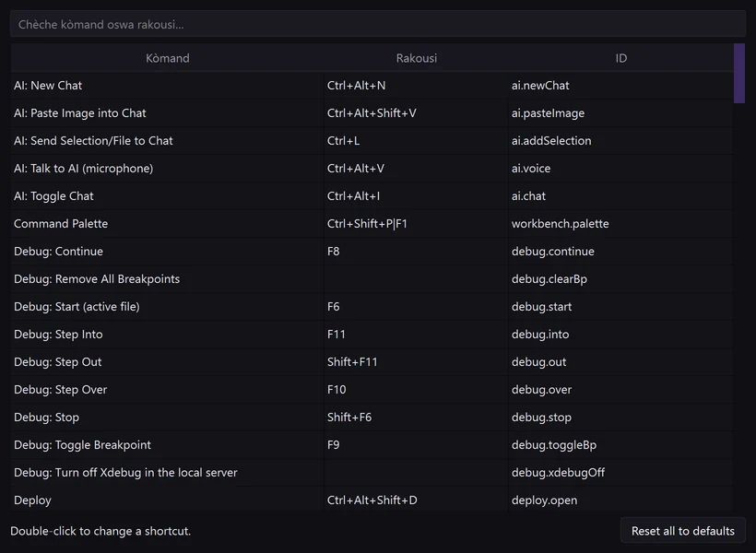The width and height of the screenshot is (756, 553).
Task: Click the Ctrl+Alt+V shortcut cell
Action: (x=416, y=169)
